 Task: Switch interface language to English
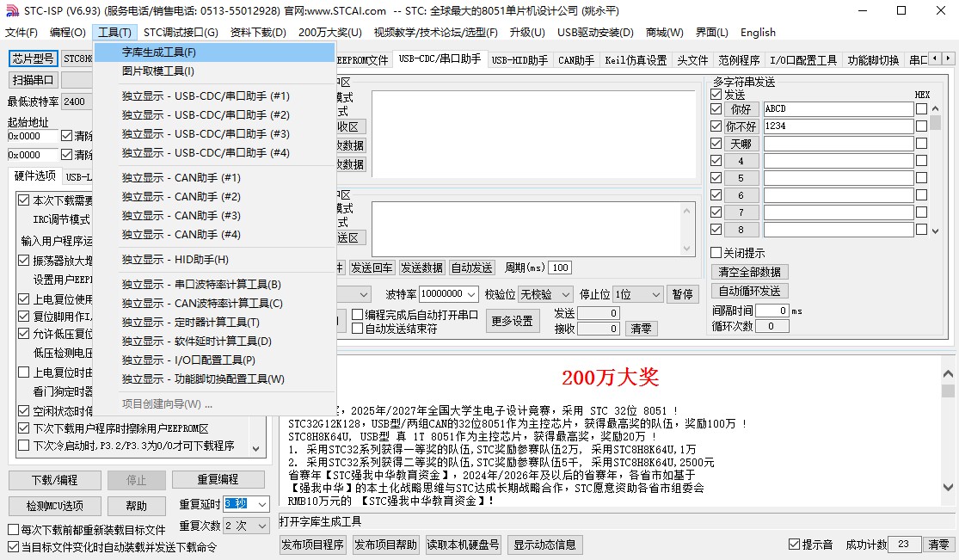point(758,33)
